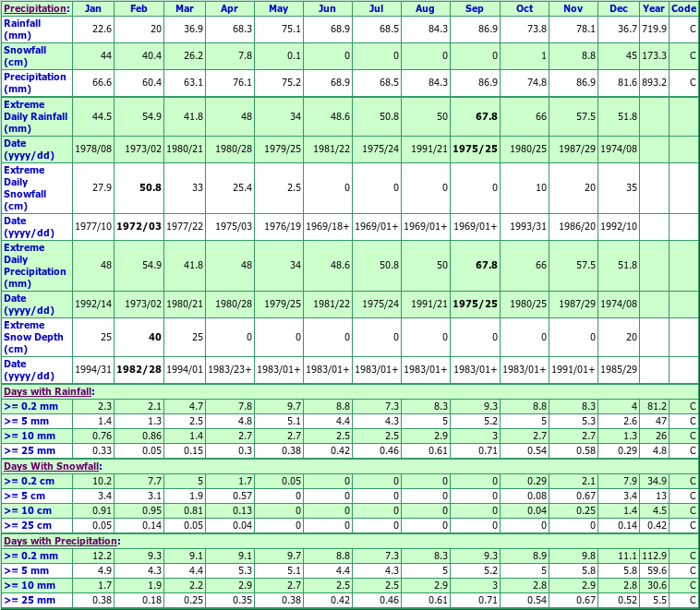Click yearly value 0.42 in snowfall days
Image resolution: width=700 pixels, height=610 pixels.
[x=658, y=525]
